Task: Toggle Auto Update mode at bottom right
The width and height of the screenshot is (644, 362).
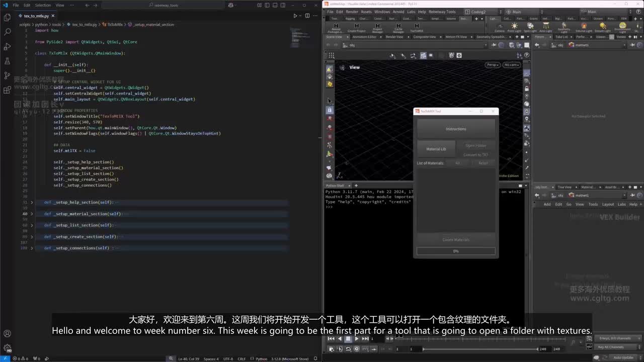Action: (x=627, y=357)
